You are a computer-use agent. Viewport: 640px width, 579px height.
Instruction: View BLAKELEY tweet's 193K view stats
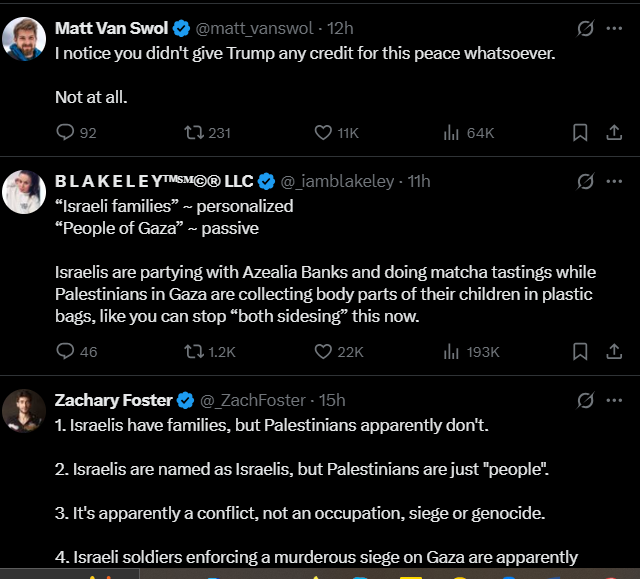451,351
